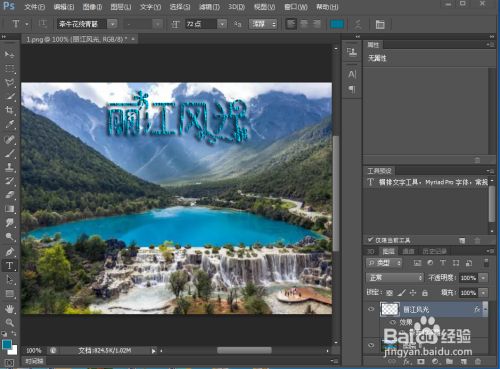Viewport: 500px width, 369px height.
Task: Select the Brush tool
Action: tap(9, 153)
